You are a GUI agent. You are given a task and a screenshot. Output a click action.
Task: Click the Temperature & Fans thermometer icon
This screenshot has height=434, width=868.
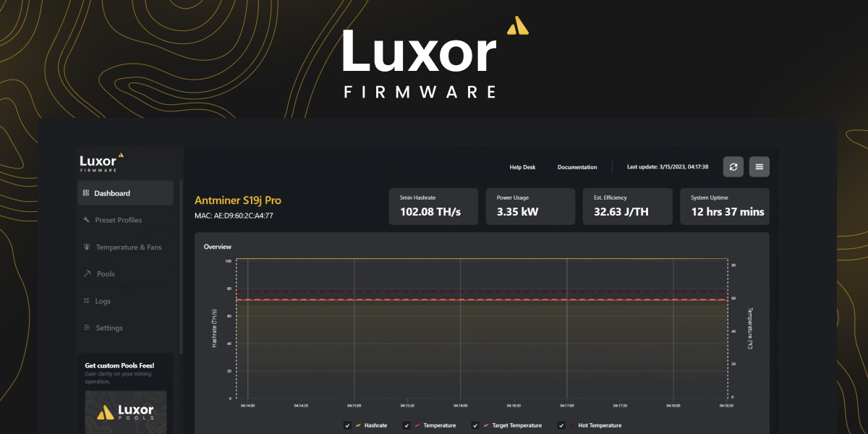87,247
